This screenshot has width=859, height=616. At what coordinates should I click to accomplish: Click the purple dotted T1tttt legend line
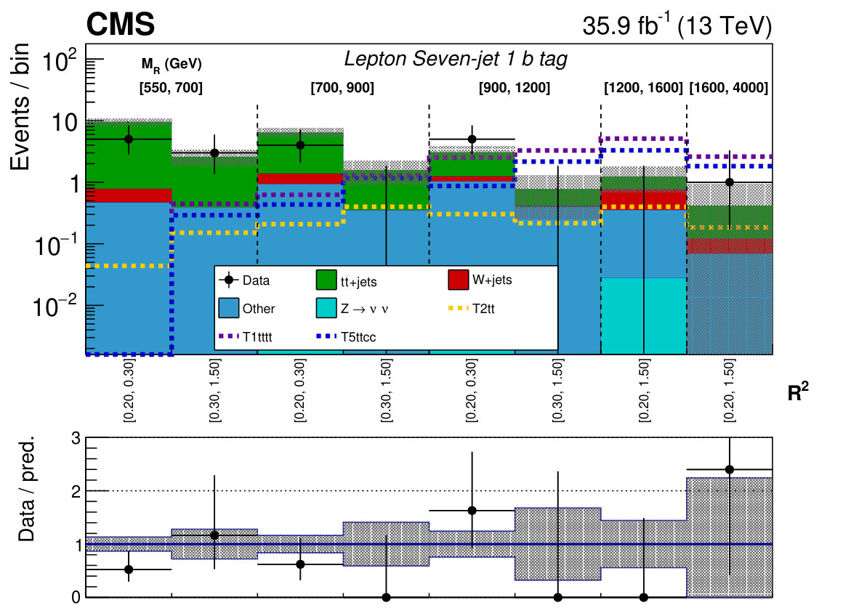point(228,336)
